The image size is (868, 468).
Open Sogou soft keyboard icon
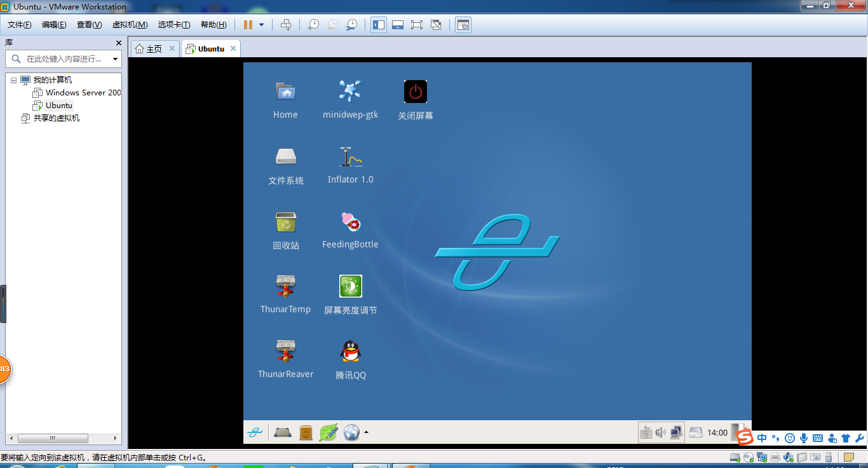click(x=818, y=438)
